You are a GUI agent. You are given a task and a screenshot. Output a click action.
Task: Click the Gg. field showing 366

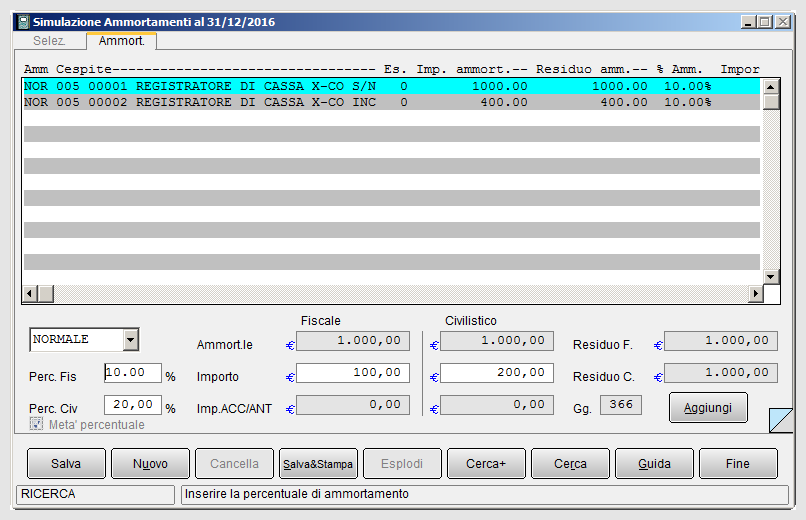tap(621, 404)
